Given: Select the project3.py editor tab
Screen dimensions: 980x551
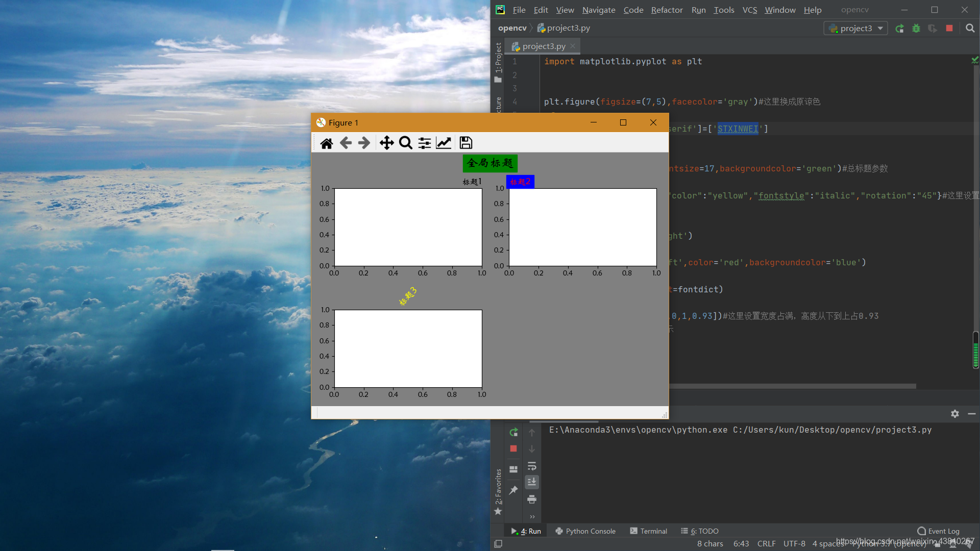Looking at the screenshot, I should click(544, 46).
